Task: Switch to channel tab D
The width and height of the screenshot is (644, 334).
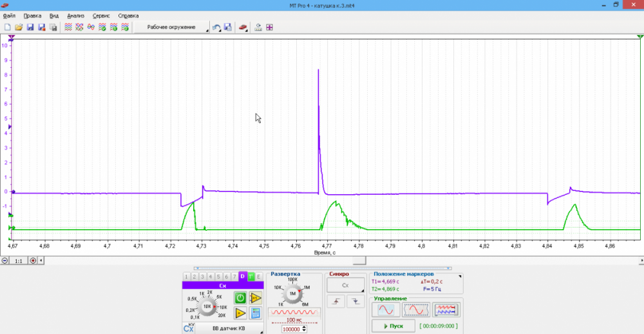Action: tap(242, 277)
